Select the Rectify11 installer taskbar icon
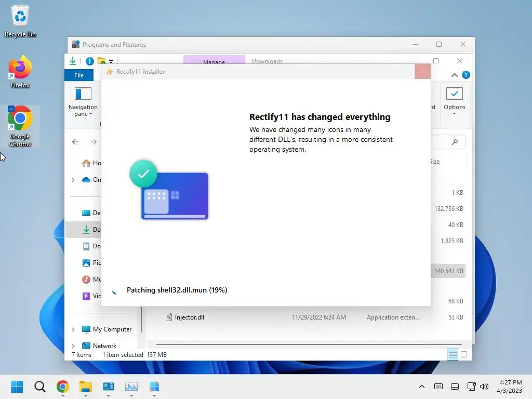 [x=154, y=387]
